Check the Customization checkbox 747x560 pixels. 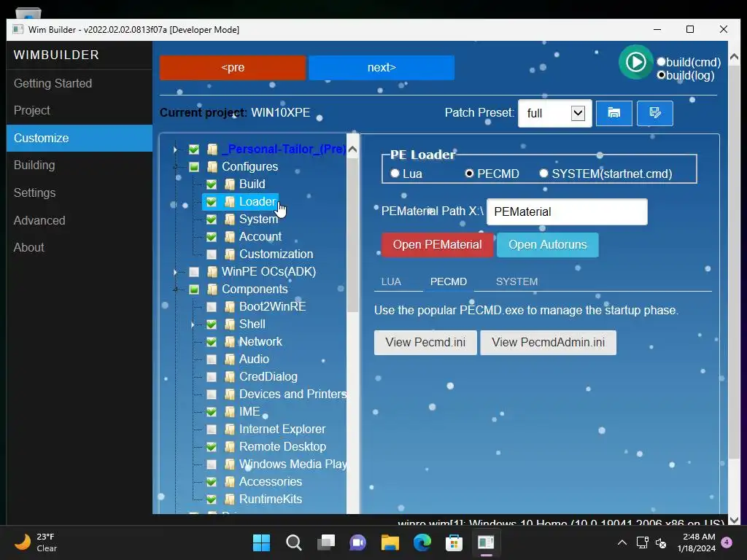pyautogui.click(x=212, y=254)
